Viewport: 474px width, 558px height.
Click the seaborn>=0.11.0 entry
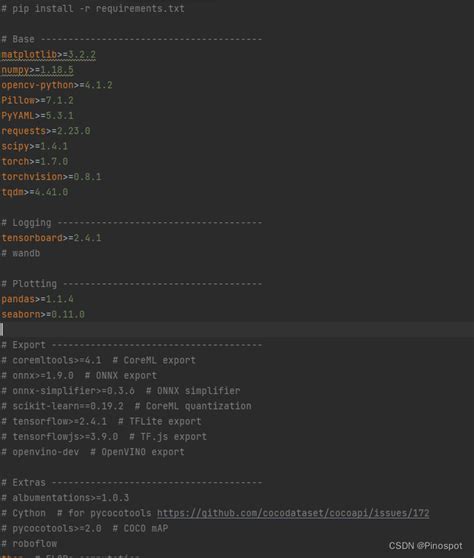[43, 315]
